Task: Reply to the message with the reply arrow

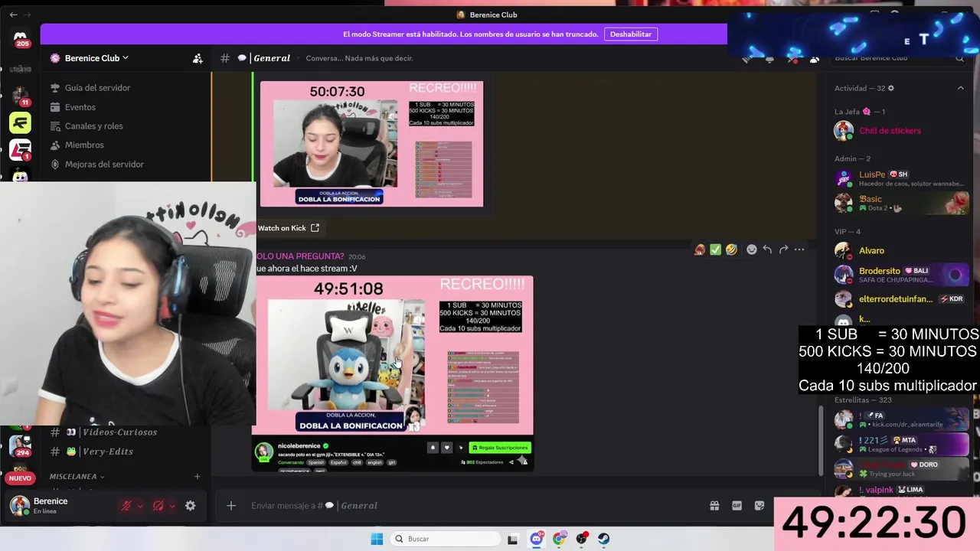Action: click(x=767, y=249)
